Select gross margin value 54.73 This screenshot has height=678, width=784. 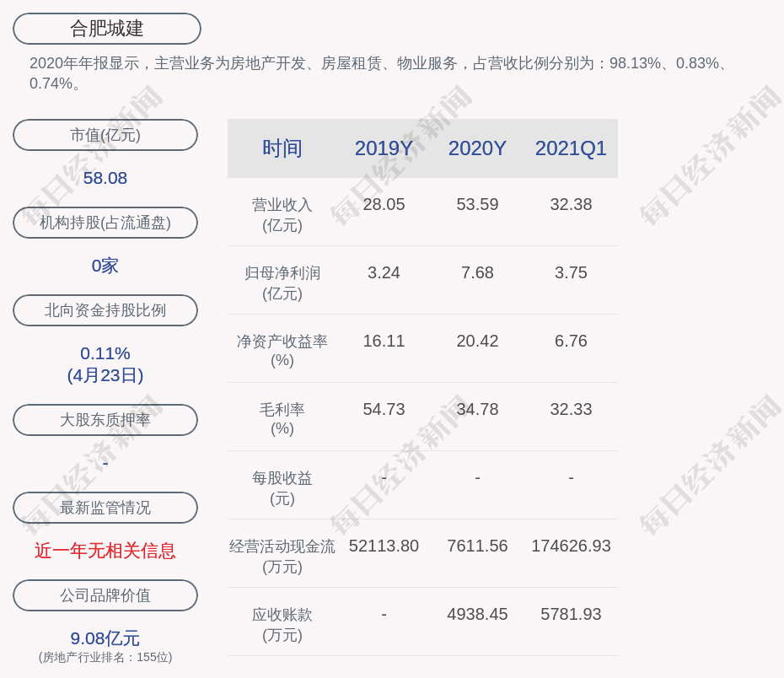(384, 409)
